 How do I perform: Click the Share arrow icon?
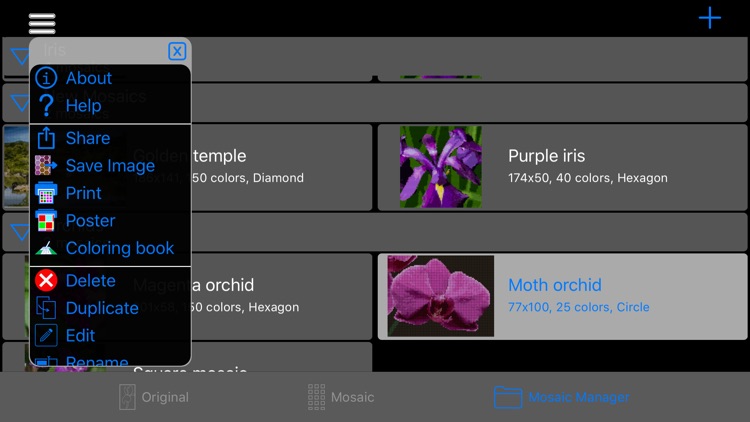tap(46, 138)
